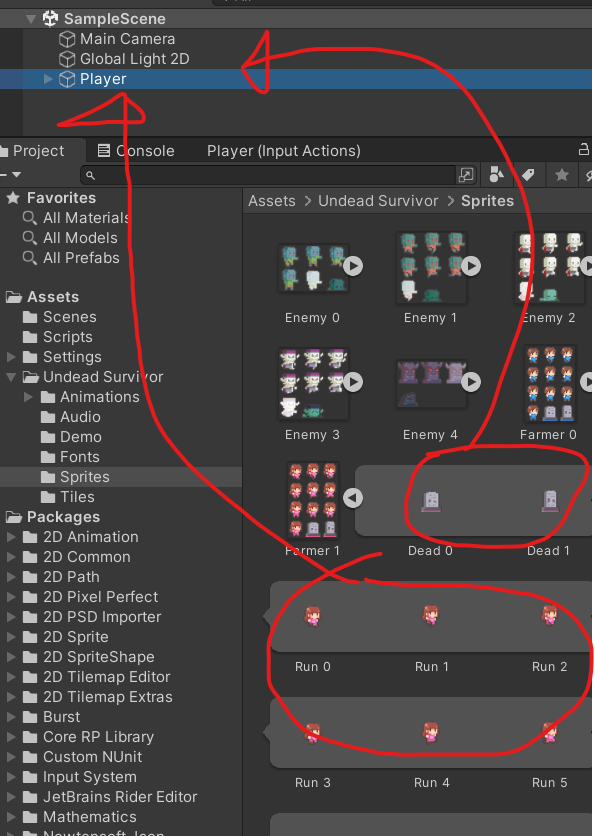Image resolution: width=595 pixels, height=836 pixels.
Task: Collapse Farmer 1 sprite sheet arrow
Action: pyautogui.click(x=352, y=498)
